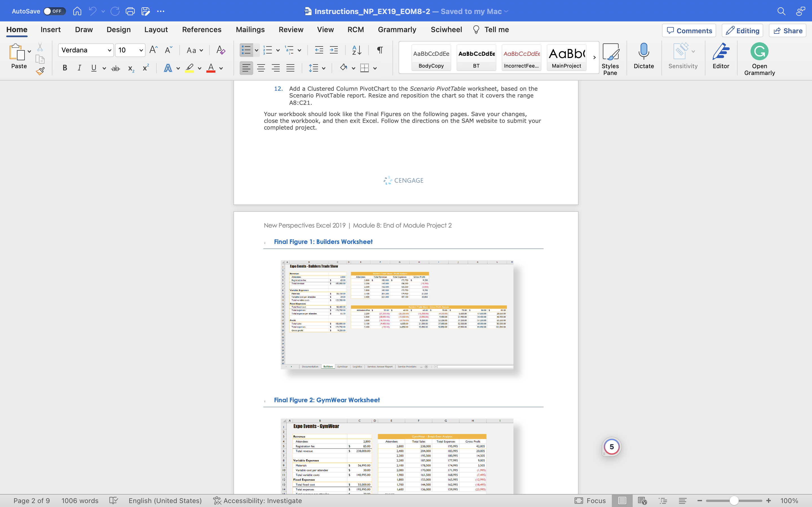812x507 pixels.
Task: Expand the styles gallery arrow
Action: point(594,57)
